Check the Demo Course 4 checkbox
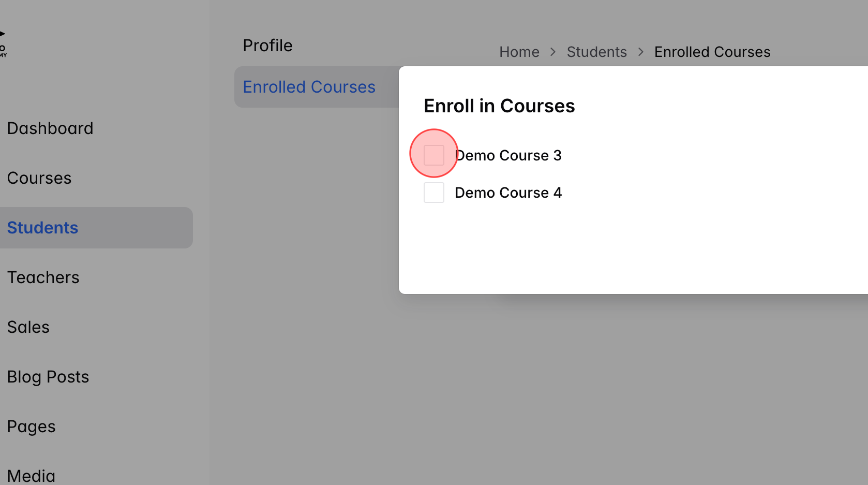The width and height of the screenshot is (868, 485). [x=433, y=192]
